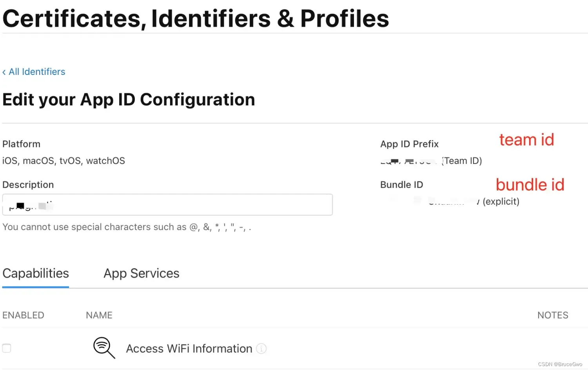Go back to All Identifiers

coord(34,72)
